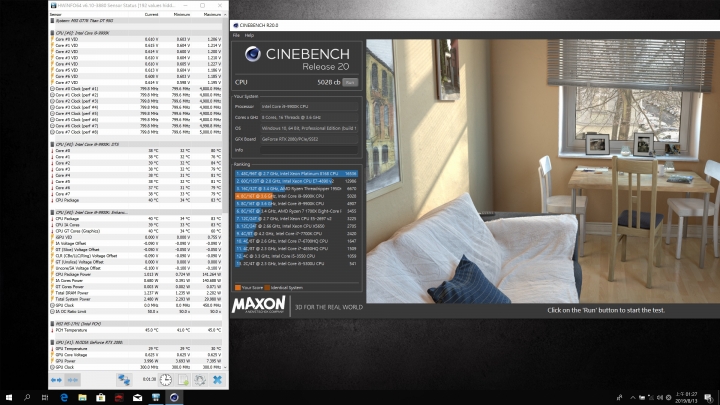Select the PCH Temperature row
This screenshot has height=405, width=720.
[x=135, y=330]
